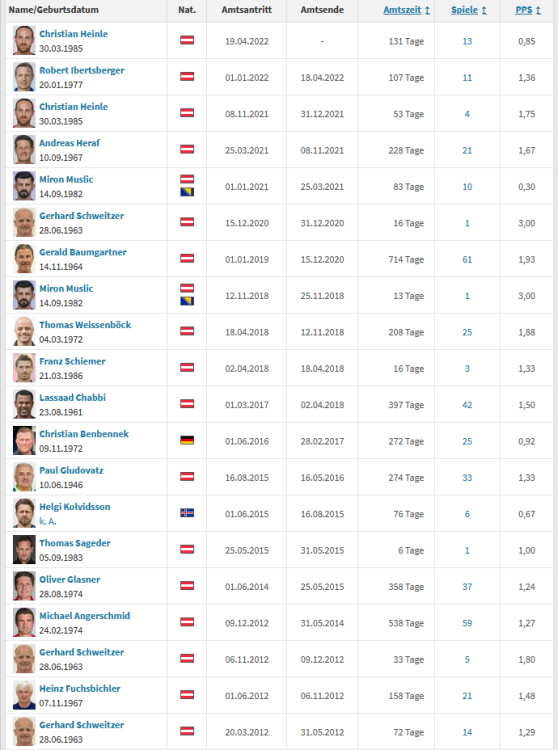Click Austrian flag in Thomas Sageder row

click(187, 549)
